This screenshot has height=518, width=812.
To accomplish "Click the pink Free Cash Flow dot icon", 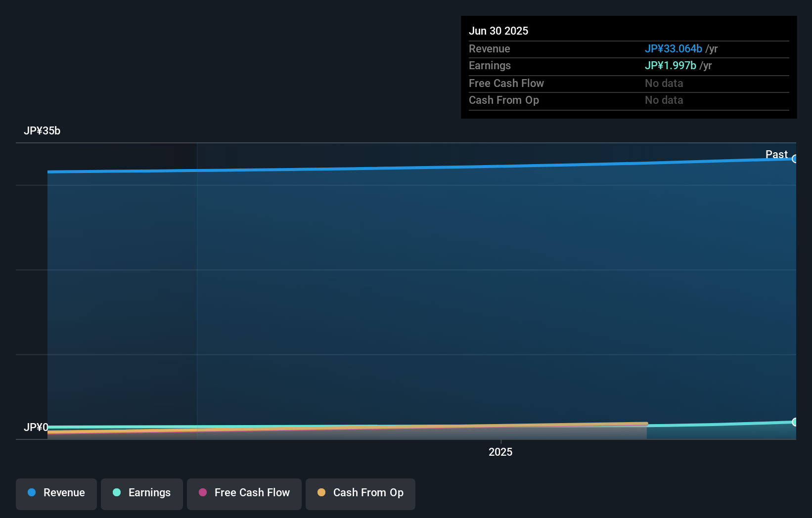I will click(x=203, y=492).
